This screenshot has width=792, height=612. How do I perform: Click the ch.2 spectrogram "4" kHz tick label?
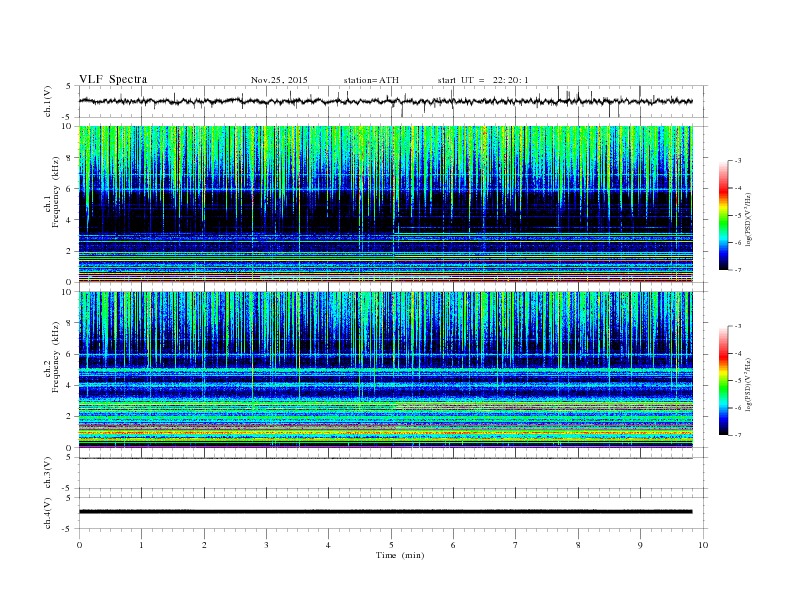69,385
